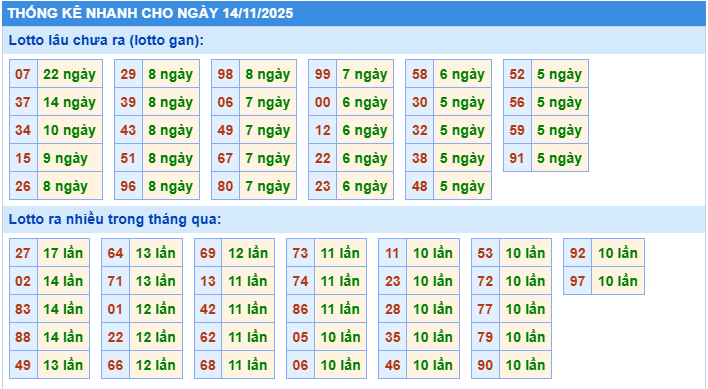
Task: Click lotto number 96
Action: pyautogui.click(x=128, y=186)
